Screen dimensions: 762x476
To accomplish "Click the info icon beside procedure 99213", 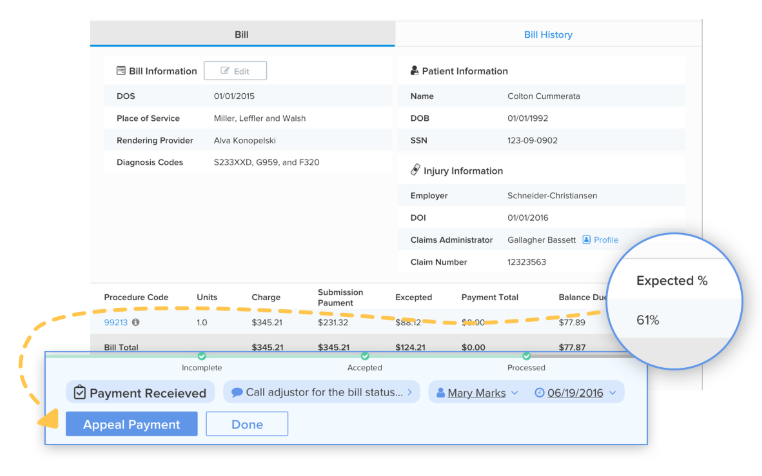I will 136,322.
